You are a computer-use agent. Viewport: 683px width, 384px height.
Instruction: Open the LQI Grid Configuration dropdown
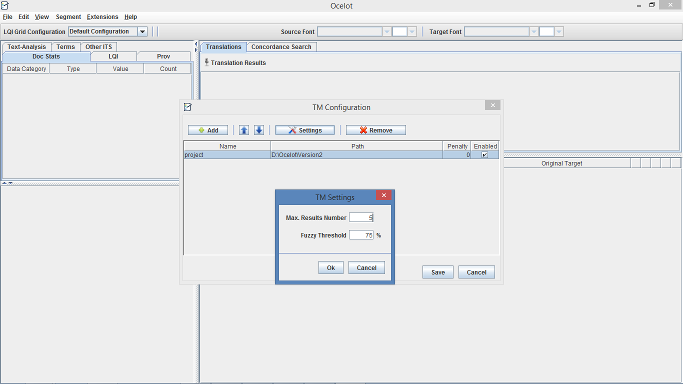click(x=142, y=31)
